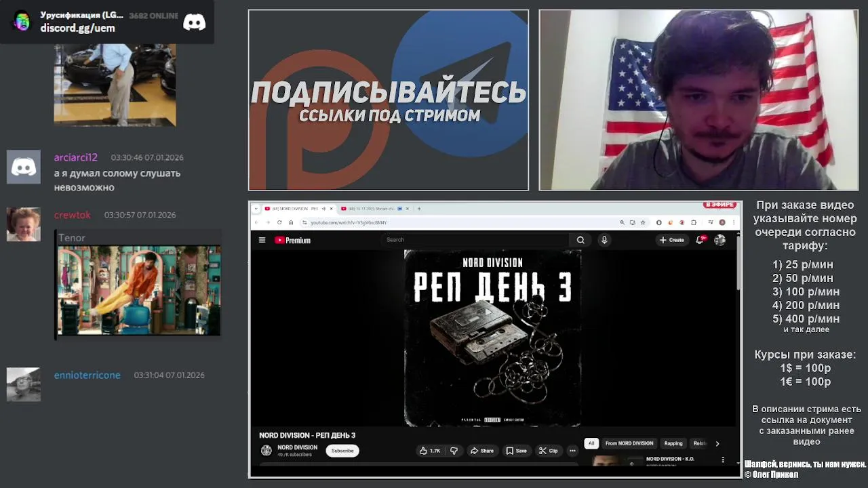Click in the YouTube search field
The width and height of the screenshot is (868, 488).
click(x=475, y=240)
